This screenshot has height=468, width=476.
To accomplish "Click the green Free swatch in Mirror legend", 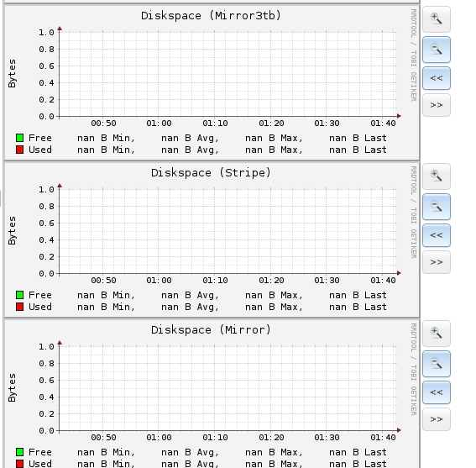I will pos(20,452).
